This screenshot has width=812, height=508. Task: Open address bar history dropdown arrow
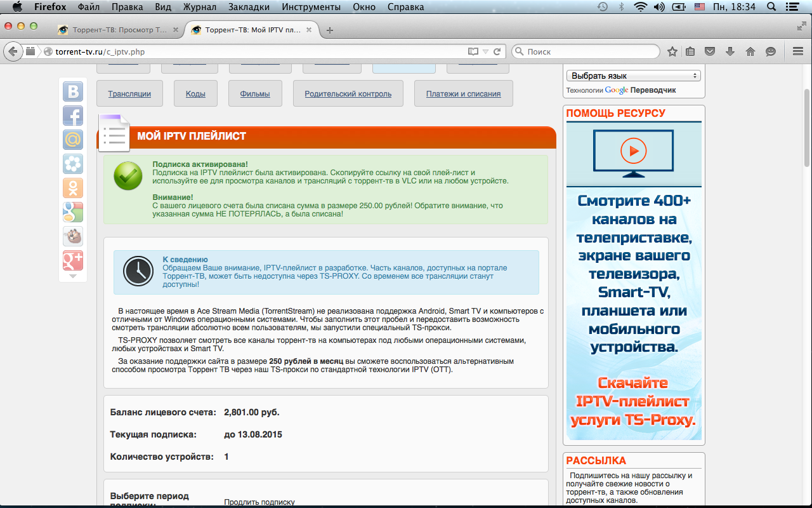pos(486,51)
